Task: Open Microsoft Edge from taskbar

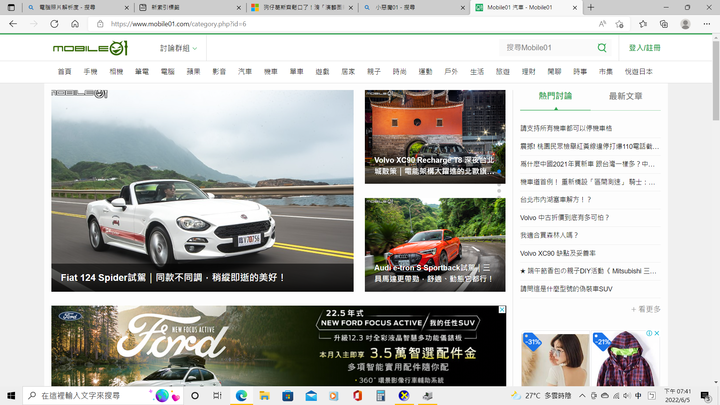Action: tap(241, 395)
